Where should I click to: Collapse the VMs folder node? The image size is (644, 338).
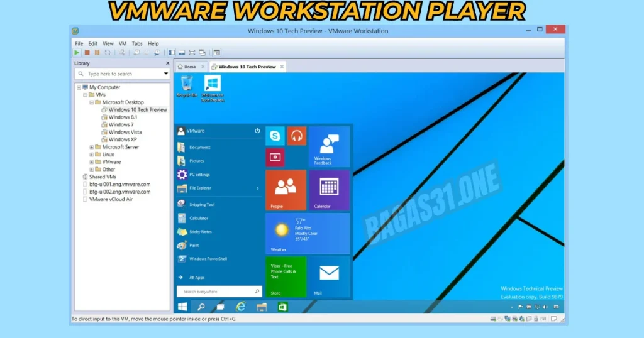click(x=85, y=95)
